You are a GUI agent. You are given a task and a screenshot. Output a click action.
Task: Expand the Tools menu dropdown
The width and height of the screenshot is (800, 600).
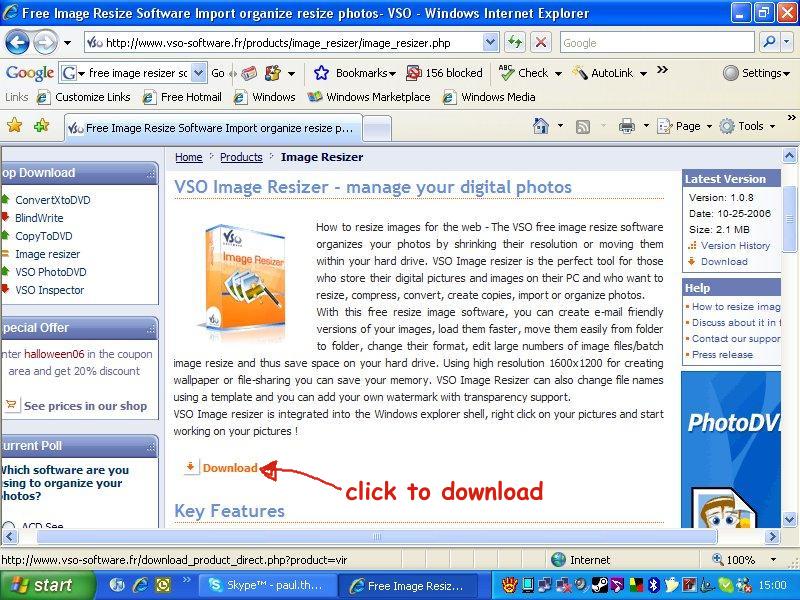coord(772,126)
